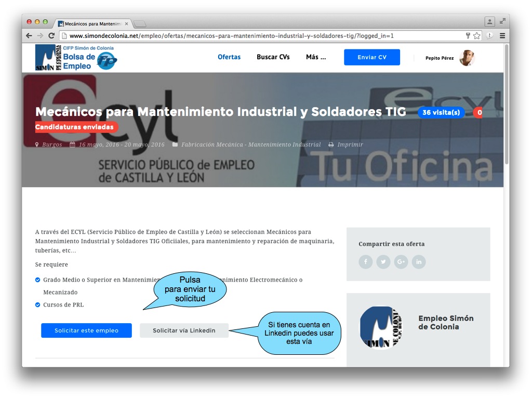The height and width of the screenshot is (399, 532).
Task: Close the Mecánicos para Mantenimiento tab
Action: pos(127,24)
